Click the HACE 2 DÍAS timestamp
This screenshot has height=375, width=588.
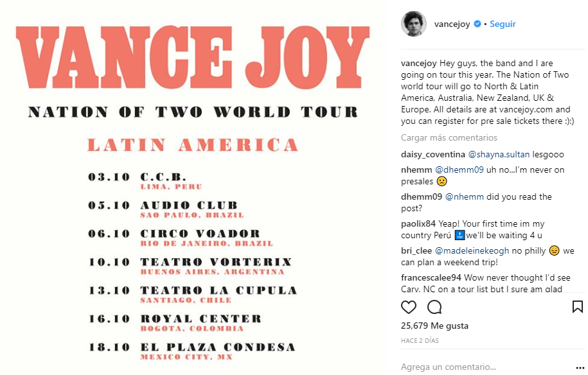click(x=420, y=340)
